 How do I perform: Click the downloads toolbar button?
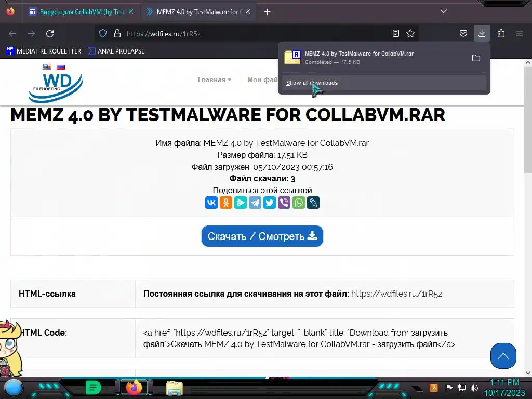pyautogui.click(x=482, y=33)
